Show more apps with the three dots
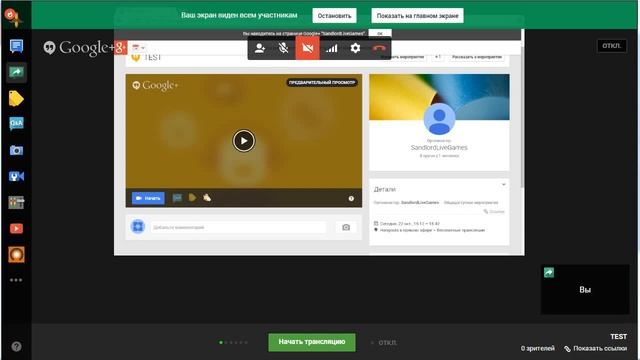The image size is (640, 360). pos(16,280)
